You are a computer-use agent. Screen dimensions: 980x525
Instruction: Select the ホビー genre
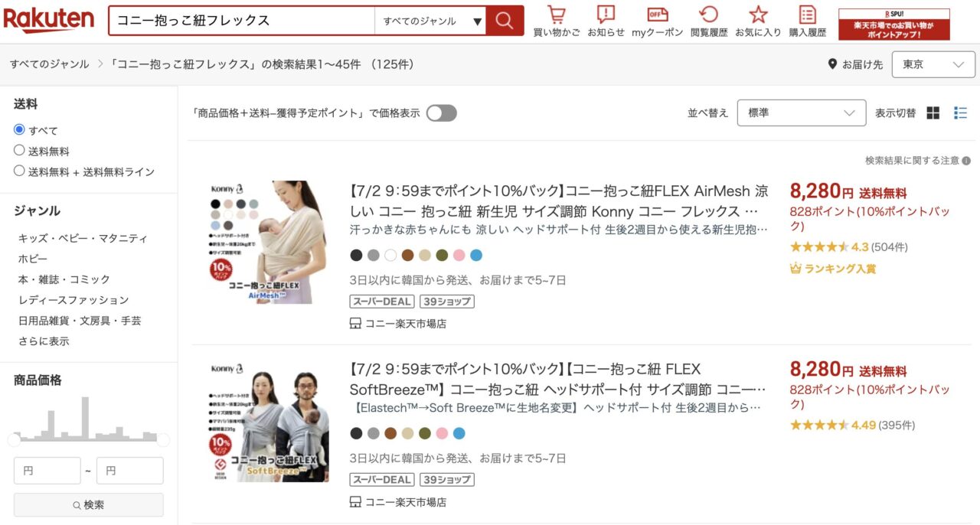33,259
